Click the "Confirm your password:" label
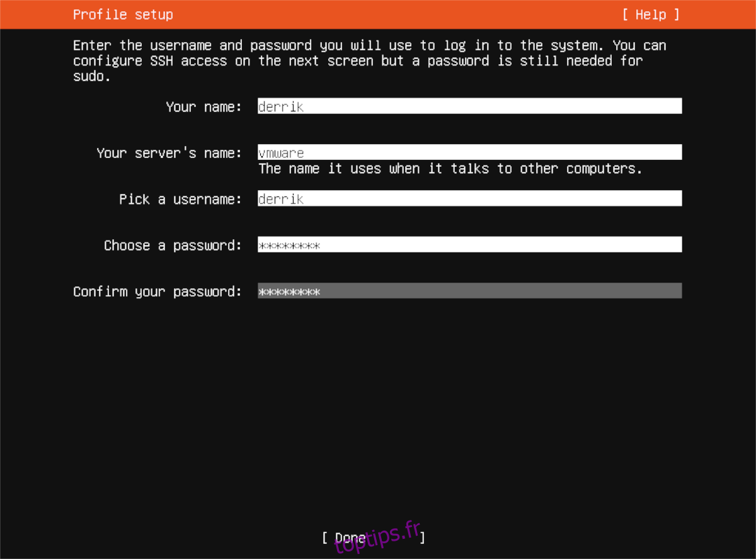 point(157,291)
